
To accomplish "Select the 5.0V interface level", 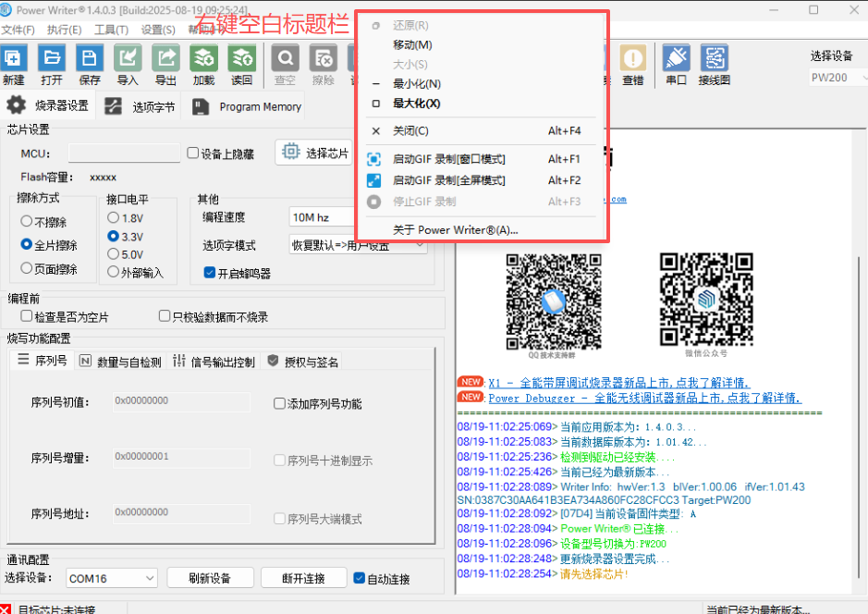I will point(113,253).
